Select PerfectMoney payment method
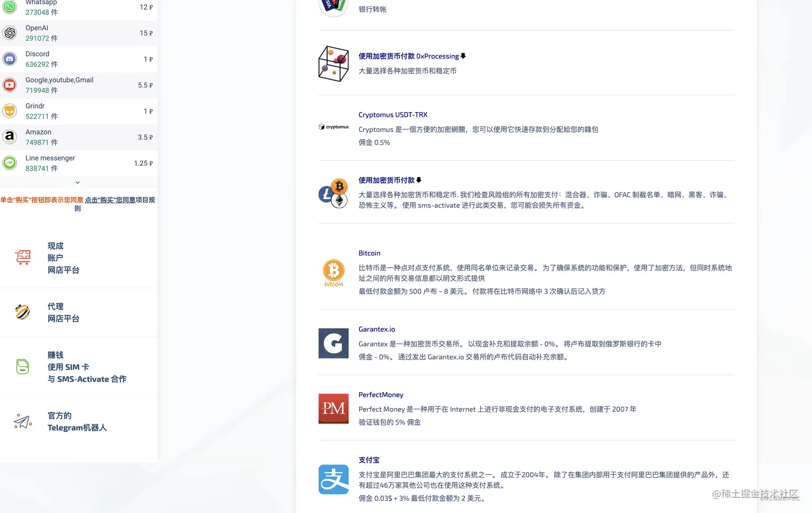The height and width of the screenshot is (513, 812). [381, 395]
